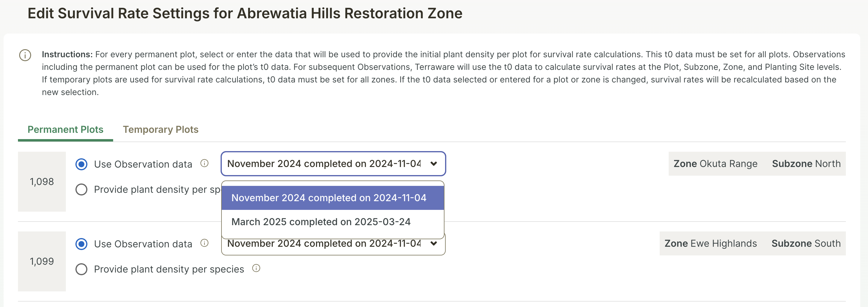Select Use Observation data radio for plot 1,099
Image resolution: width=868 pixels, height=307 pixels.
point(81,244)
